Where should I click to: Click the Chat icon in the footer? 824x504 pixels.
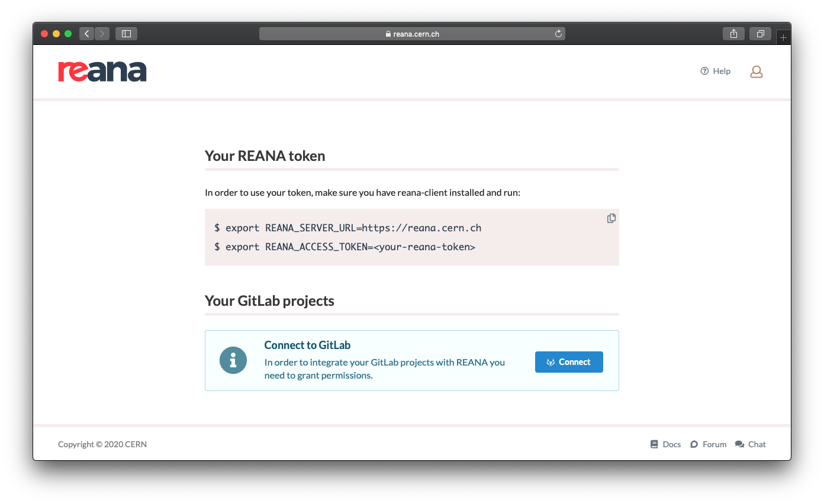click(x=738, y=444)
